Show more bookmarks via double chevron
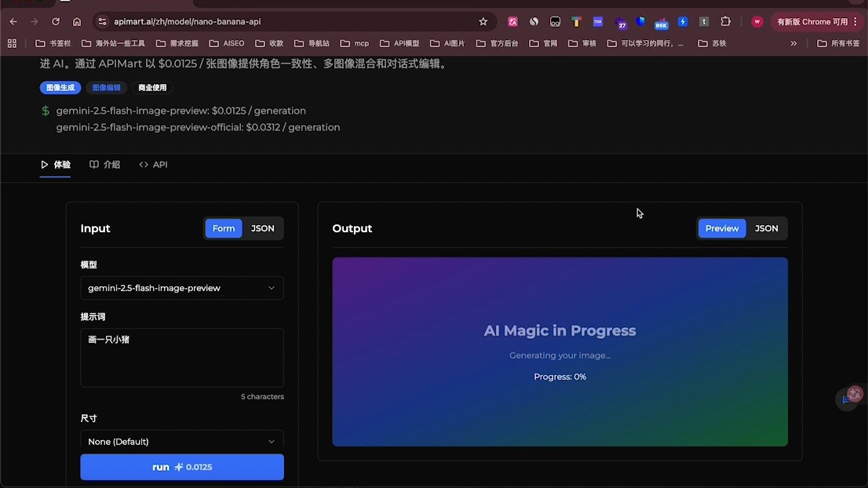The image size is (868, 488). [x=793, y=43]
